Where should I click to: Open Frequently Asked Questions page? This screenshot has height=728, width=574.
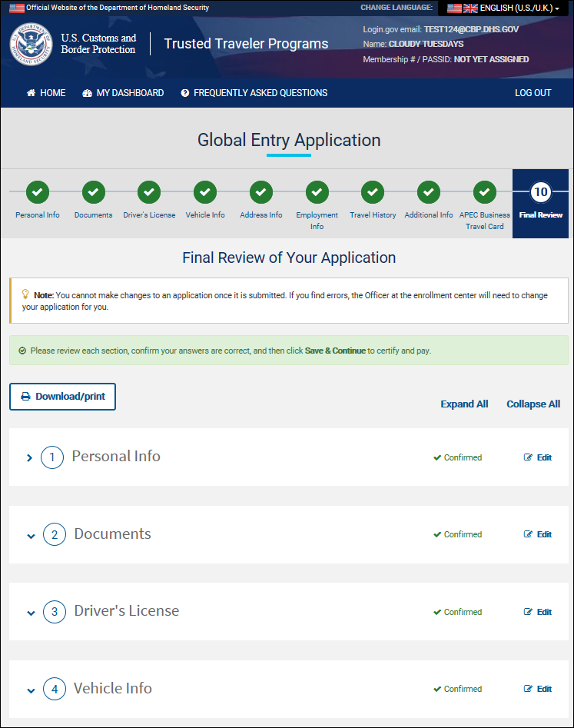point(254,93)
